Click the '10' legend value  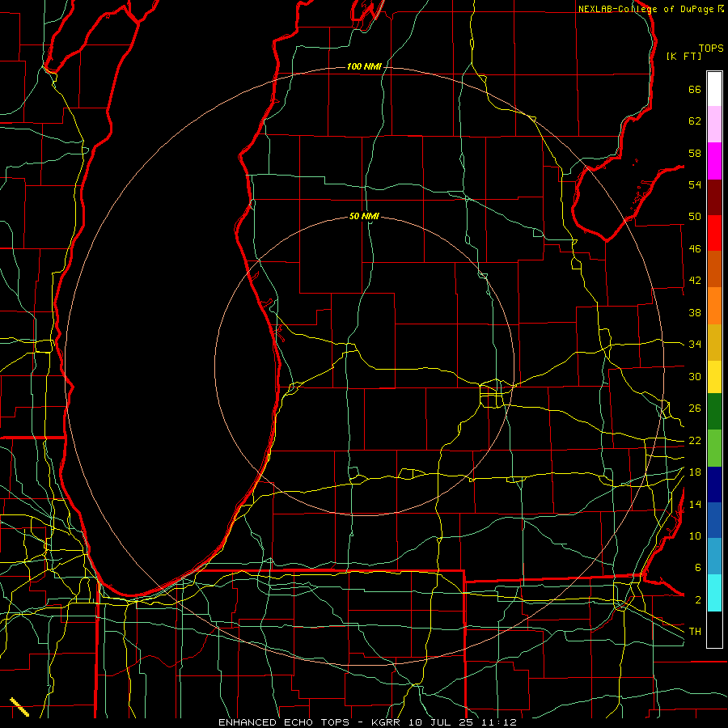point(695,535)
